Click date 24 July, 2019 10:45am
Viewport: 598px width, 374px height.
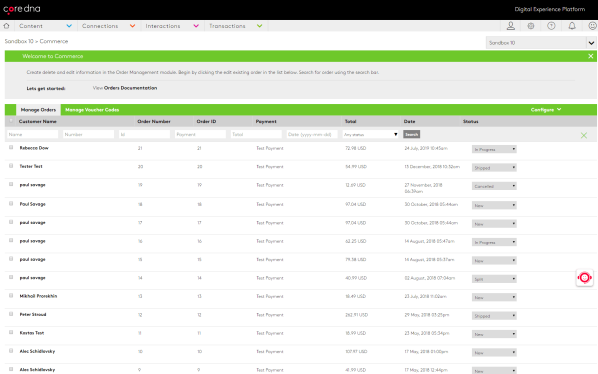click(426, 148)
